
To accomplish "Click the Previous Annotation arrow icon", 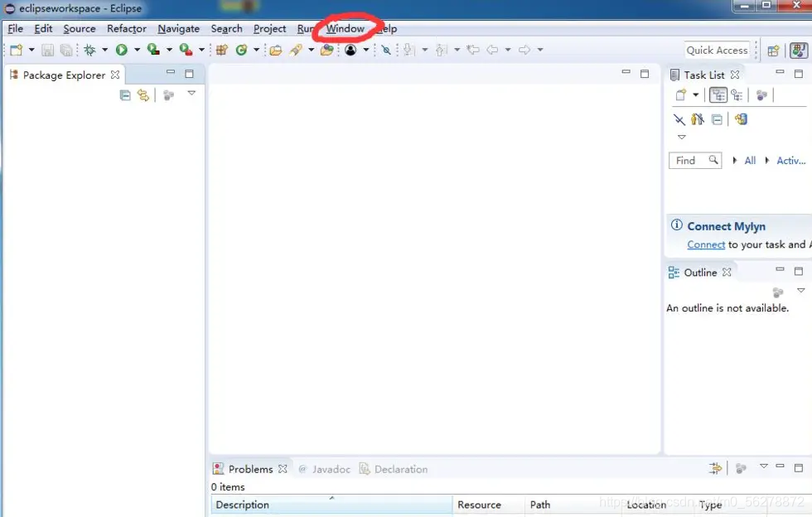I will [441, 50].
